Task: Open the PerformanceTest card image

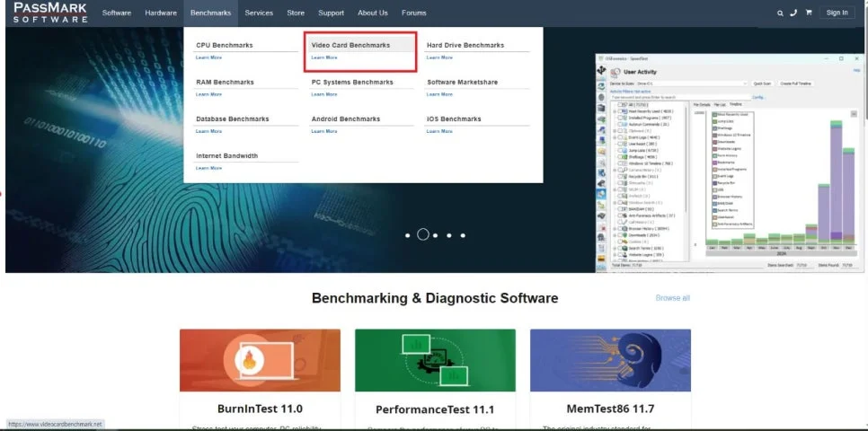Action: click(x=435, y=360)
